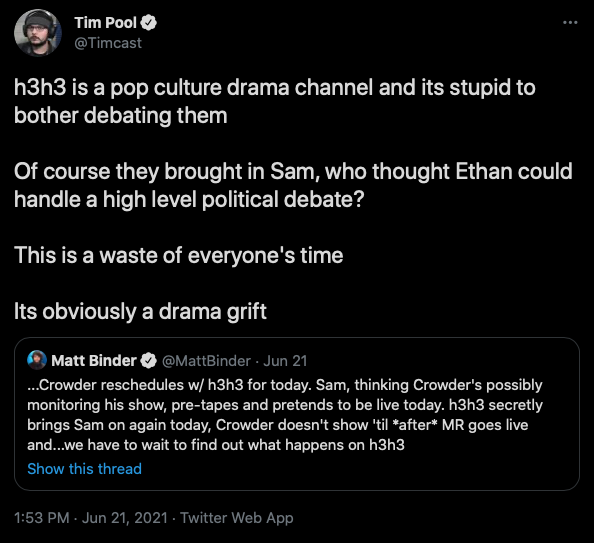Open the 1:53 PM timestamp

pyautogui.click(x=42, y=518)
